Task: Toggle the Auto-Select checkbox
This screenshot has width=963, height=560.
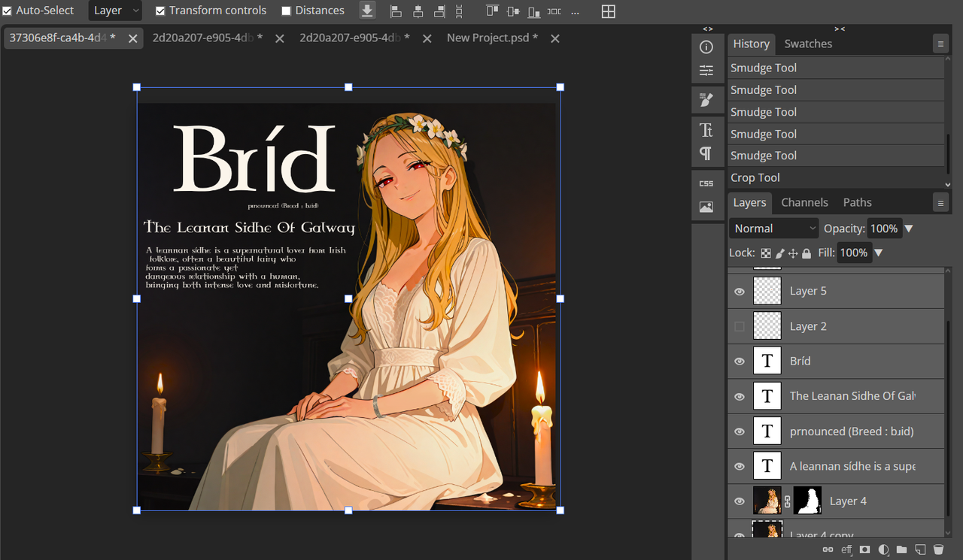Action: pos(8,11)
